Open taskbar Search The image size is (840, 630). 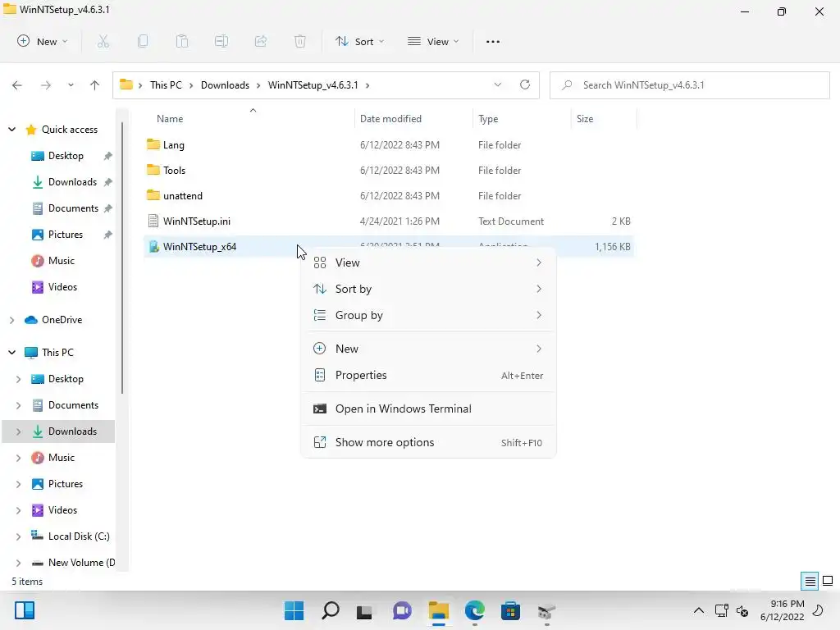[x=331, y=610]
